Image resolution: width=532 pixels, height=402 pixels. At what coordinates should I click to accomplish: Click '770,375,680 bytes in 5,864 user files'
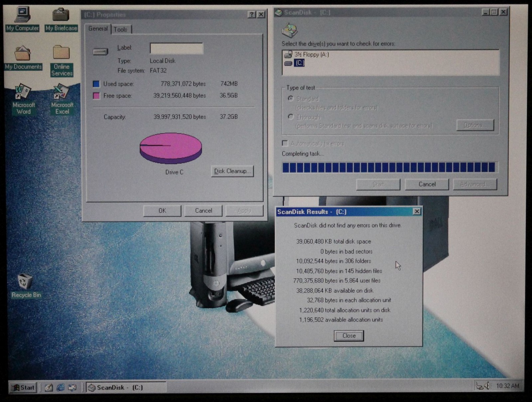[x=337, y=281]
